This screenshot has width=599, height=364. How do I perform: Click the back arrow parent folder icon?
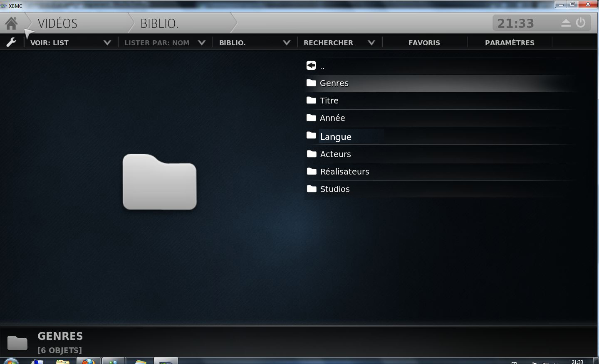(311, 66)
